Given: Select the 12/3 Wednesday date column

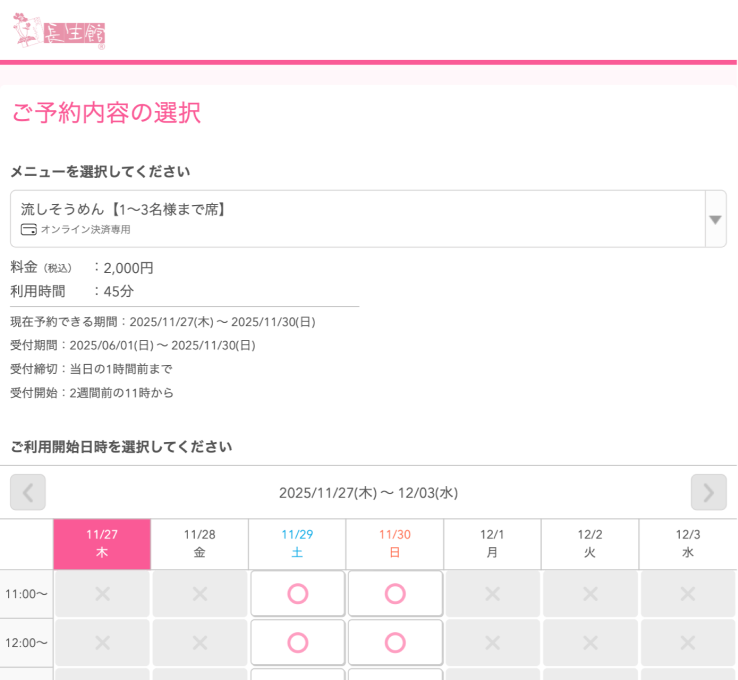Looking at the screenshot, I should click(x=688, y=544).
